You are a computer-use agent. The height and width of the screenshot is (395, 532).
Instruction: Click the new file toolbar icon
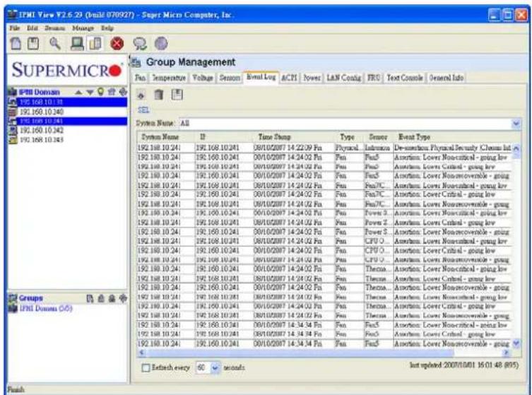pyautogui.click(x=16, y=43)
